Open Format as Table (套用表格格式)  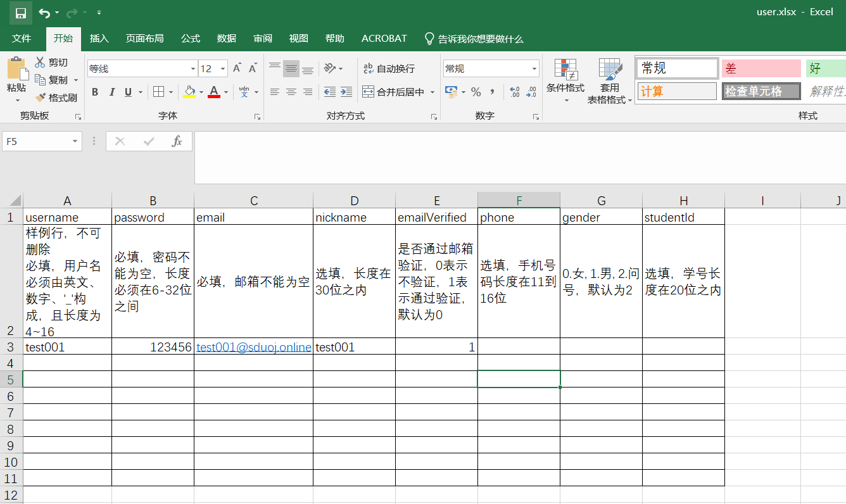click(610, 81)
